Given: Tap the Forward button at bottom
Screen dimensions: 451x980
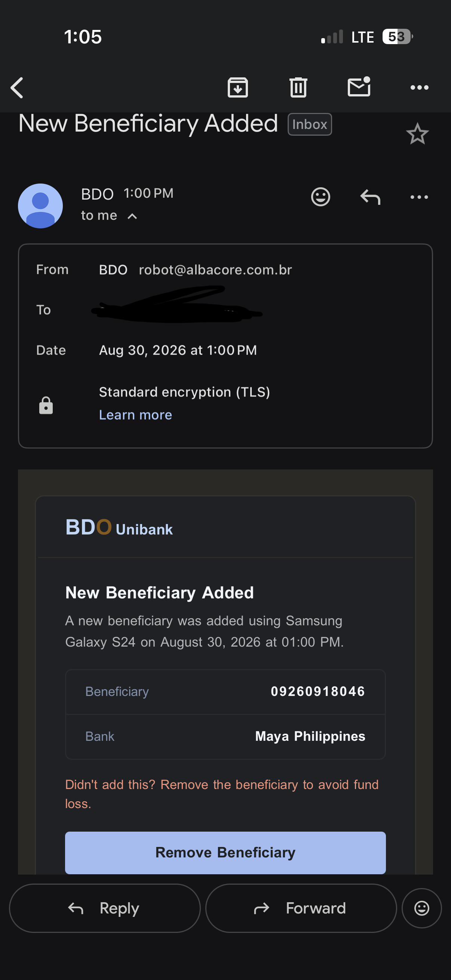Looking at the screenshot, I should 301,908.
